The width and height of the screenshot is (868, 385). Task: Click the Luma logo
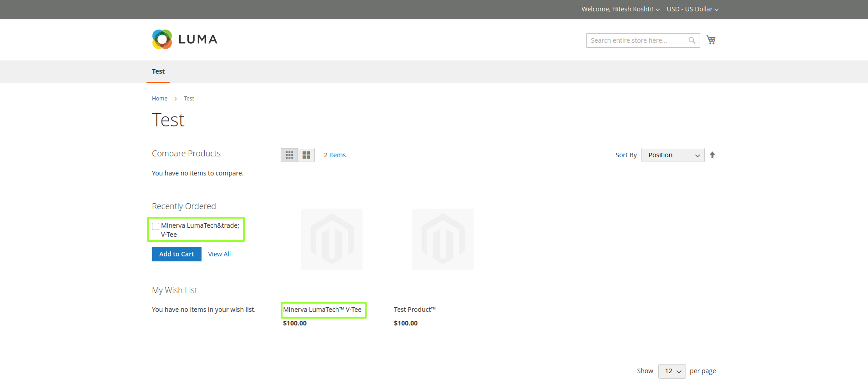pos(185,39)
